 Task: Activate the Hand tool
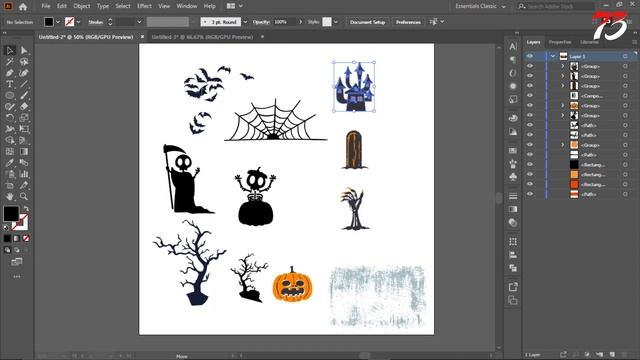tap(10, 196)
